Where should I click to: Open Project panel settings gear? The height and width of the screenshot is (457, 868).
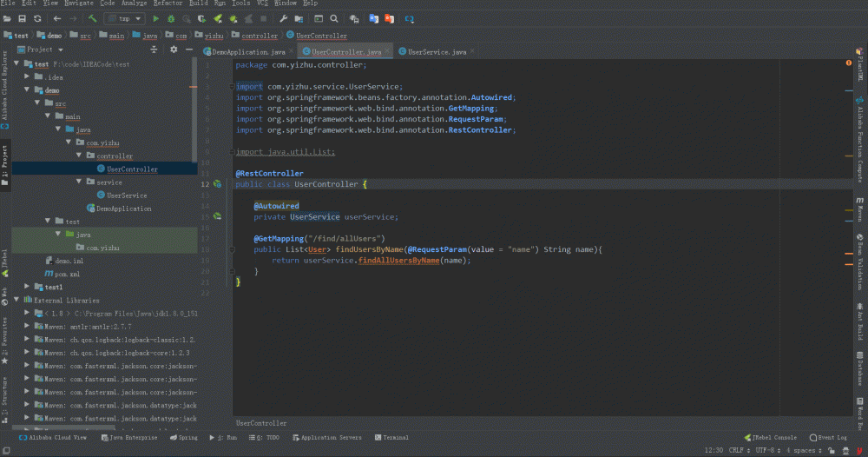[174, 50]
